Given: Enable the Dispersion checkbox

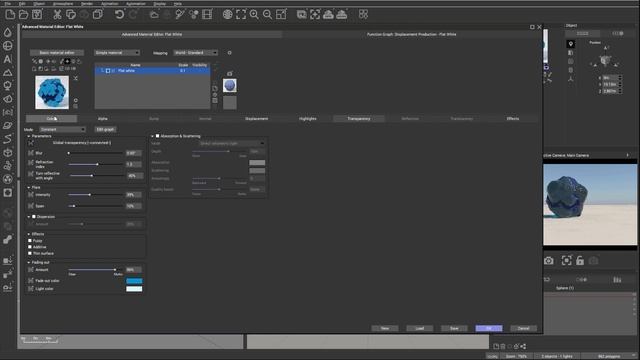Looking at the screenshot, I should 34,217.
